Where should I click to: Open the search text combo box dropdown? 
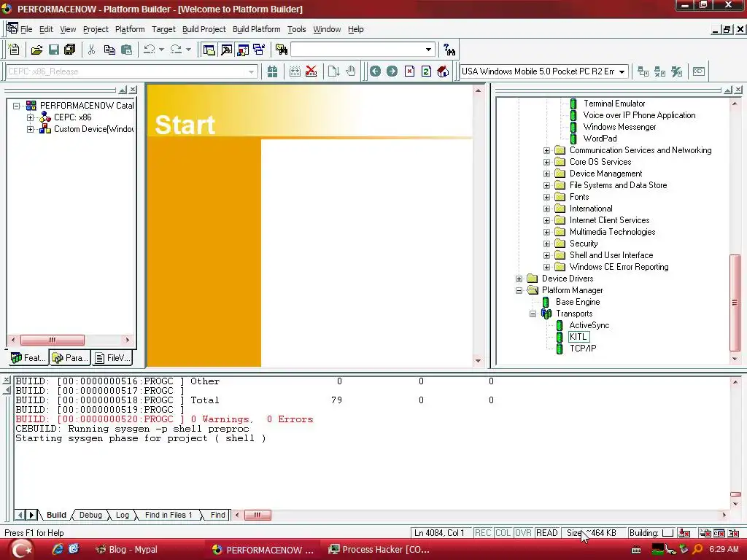[x=428, y=50]
